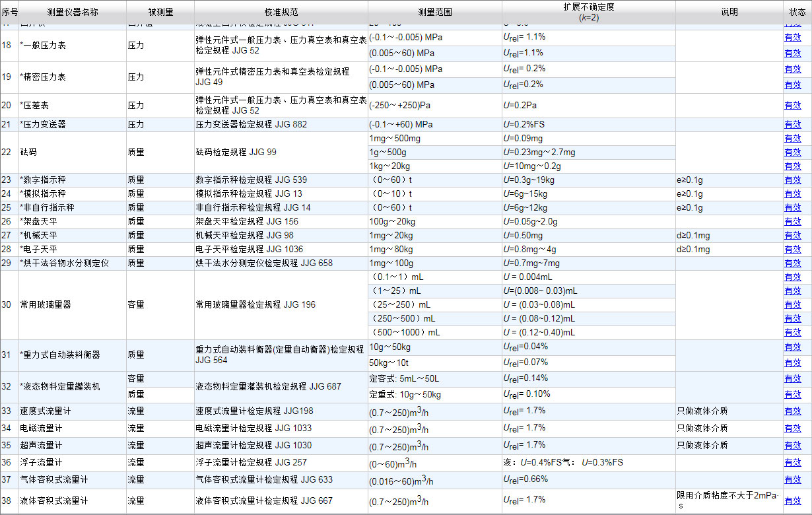Screen dimensions: 812x515
Task: Click 有效 status link for 数字指示秤
Action: [x=793, y=180]
